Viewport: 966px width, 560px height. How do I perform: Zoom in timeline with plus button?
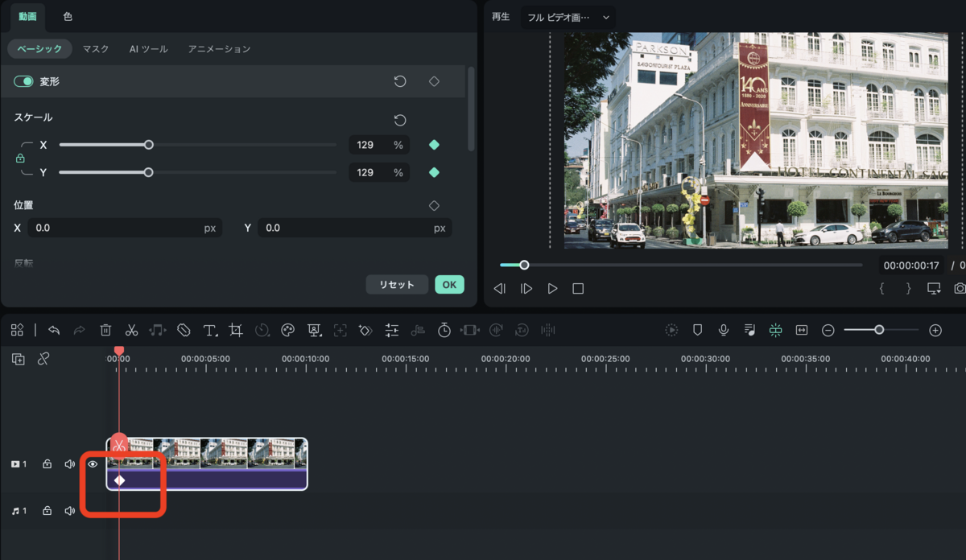pos(935,330)
